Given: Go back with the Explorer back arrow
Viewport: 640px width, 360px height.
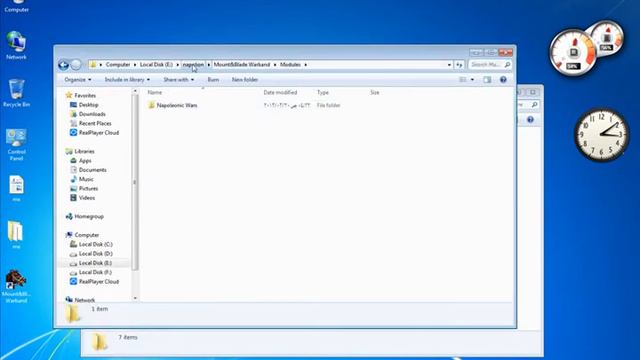Looking at the screenshot, I should coord(63,64).
